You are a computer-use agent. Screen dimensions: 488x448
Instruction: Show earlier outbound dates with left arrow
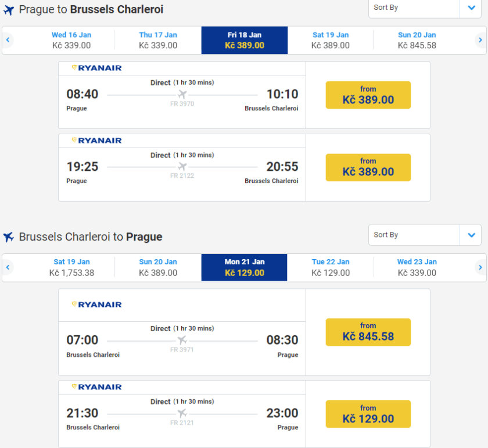(x=8, y=40)
